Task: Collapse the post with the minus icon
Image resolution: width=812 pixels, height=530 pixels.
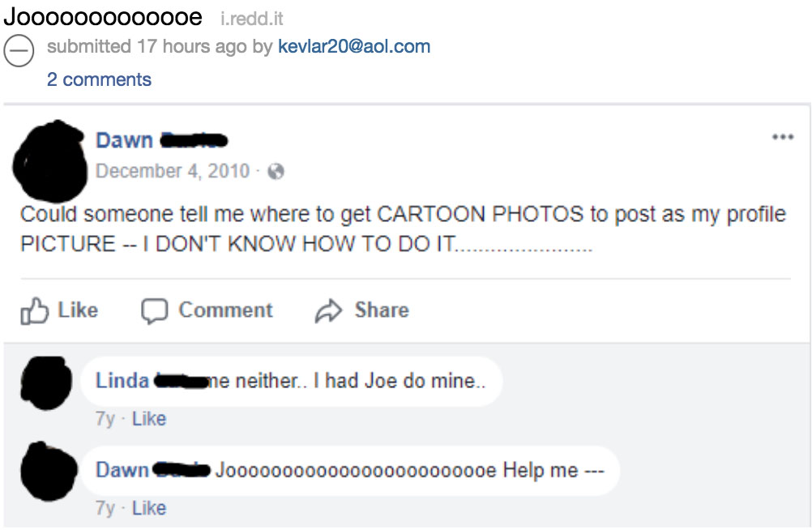Action: 19,51
